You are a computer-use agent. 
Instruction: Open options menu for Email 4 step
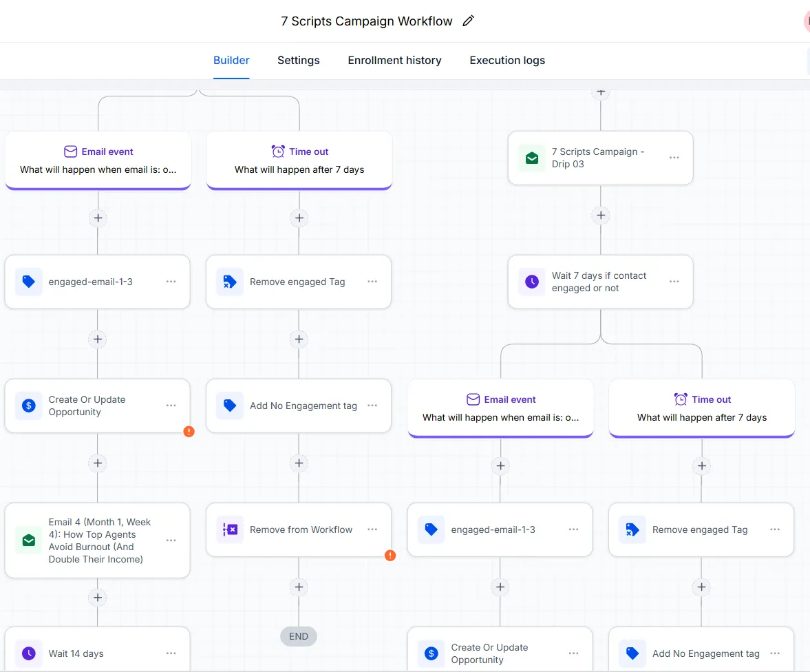pos(171,540)
